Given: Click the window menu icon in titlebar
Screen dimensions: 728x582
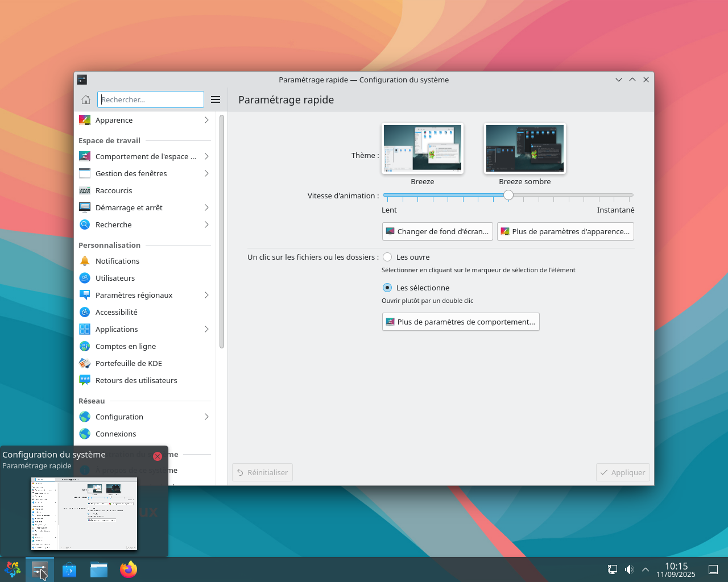Looking at the screenshot, I should pos(82,80).
